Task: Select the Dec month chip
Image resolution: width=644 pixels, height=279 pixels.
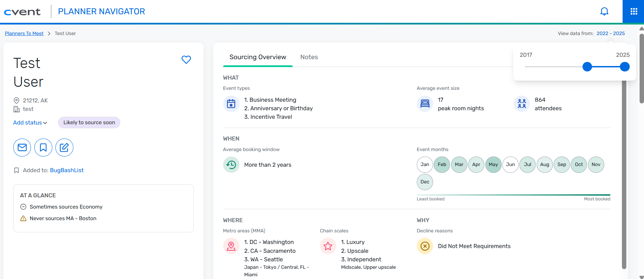Action: click(425, 182)
